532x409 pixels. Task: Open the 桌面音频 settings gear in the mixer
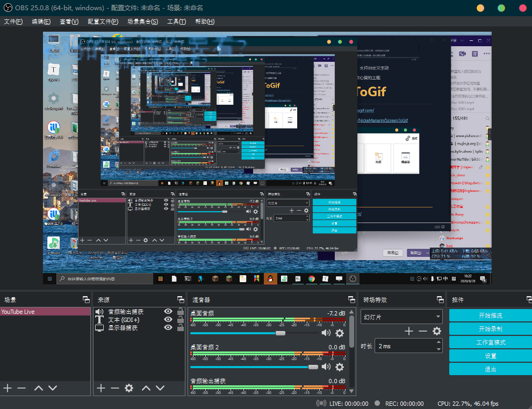[x=340, y=333]
